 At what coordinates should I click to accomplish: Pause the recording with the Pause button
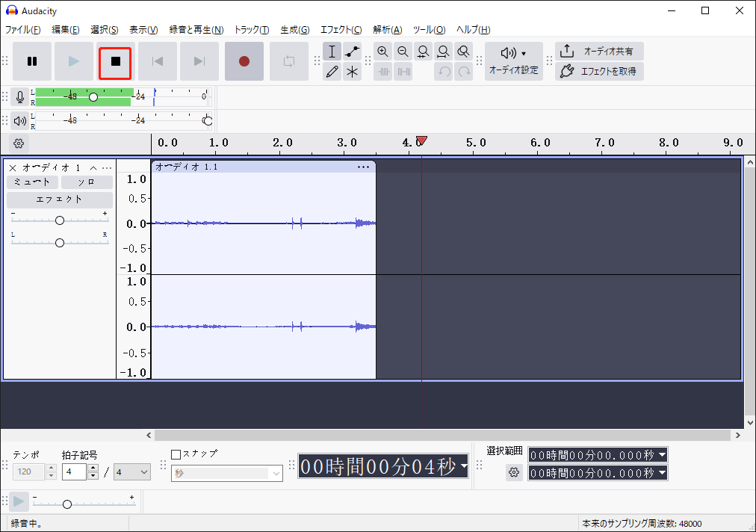(32, 62)
